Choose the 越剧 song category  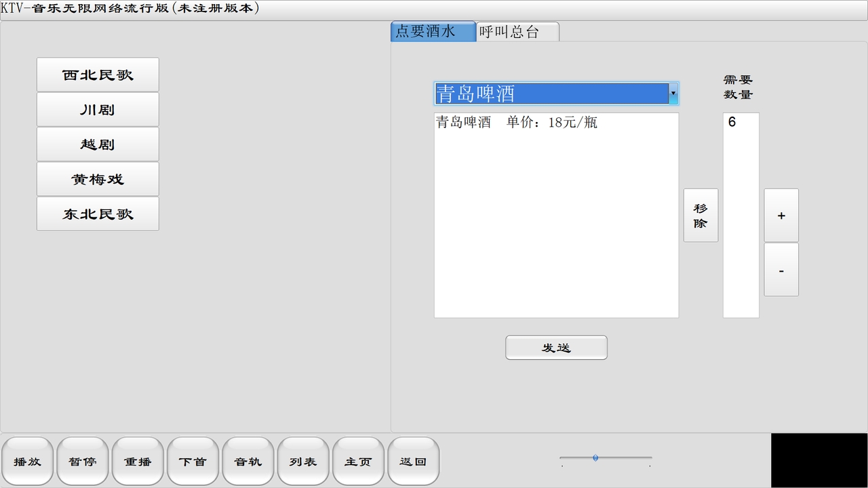click(x=98, y=144)
